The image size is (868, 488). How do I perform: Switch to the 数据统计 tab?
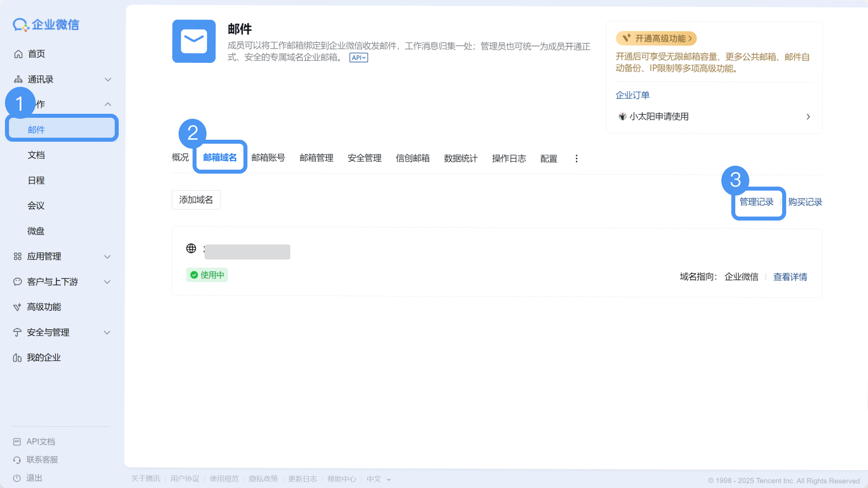[x=460, y=158]
